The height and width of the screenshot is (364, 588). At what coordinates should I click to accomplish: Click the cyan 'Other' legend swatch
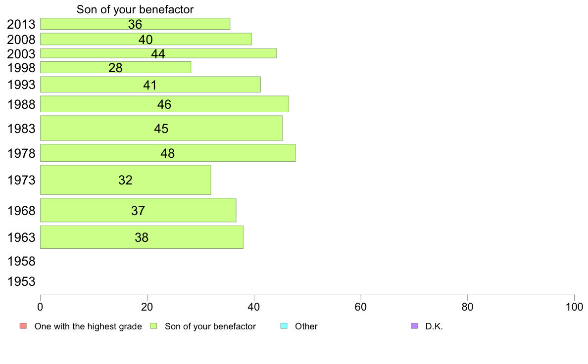coord(284,326)
